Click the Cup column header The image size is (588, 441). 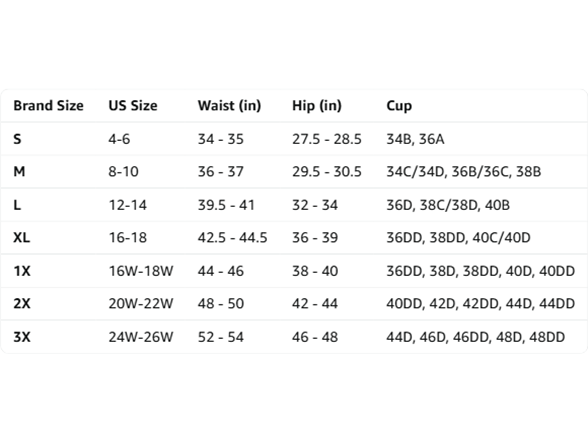[399, 106]
